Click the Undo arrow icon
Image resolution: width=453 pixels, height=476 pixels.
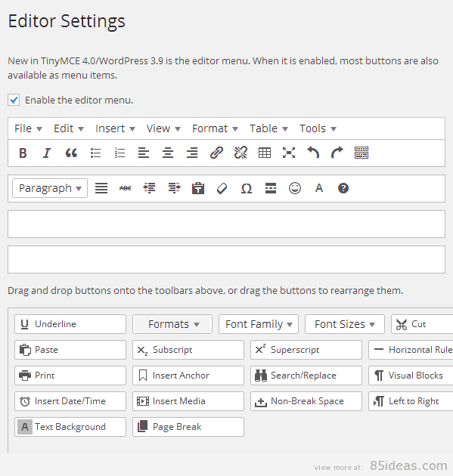(x=313, y=153)
